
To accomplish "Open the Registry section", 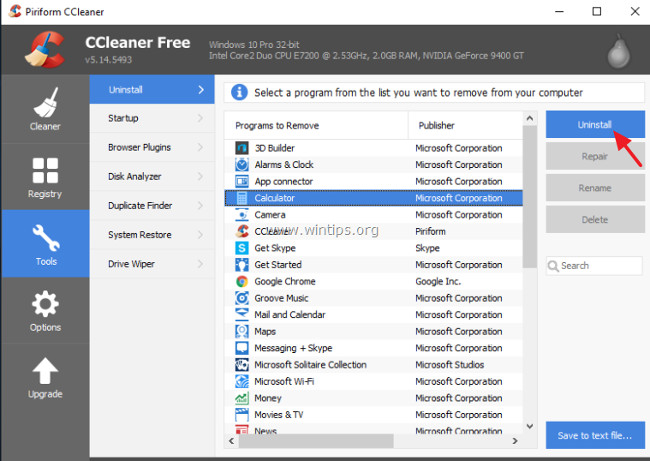I will [x=45, y=177].
